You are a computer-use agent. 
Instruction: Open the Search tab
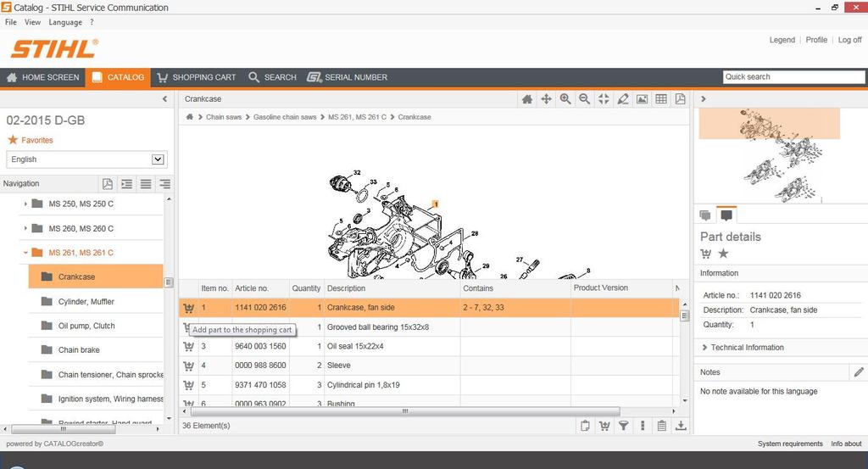(x=272, y=77)
